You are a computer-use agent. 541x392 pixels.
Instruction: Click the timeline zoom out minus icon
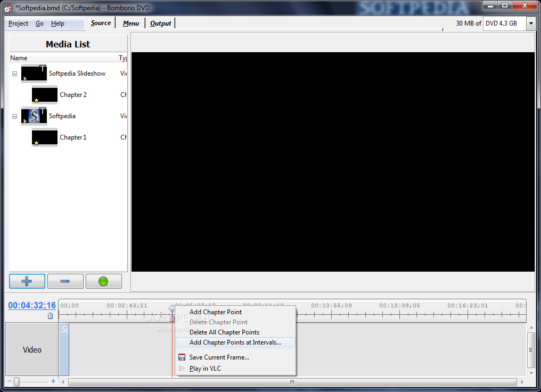(10, 381)
